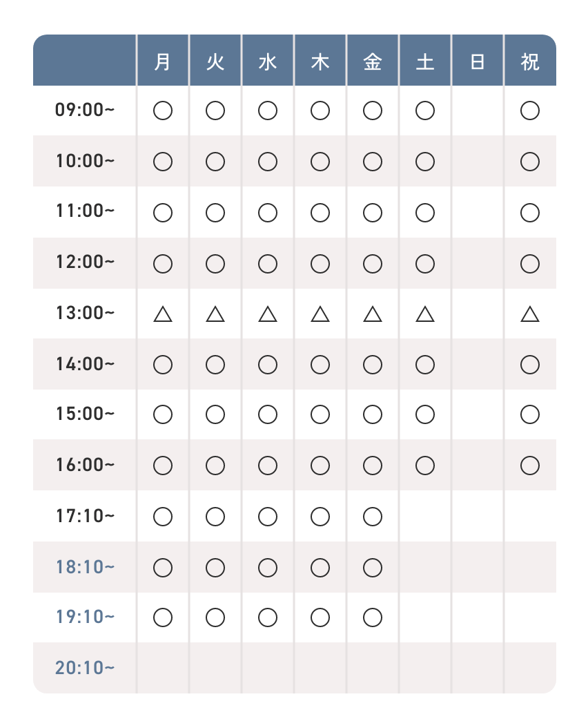This screenshot has height=728, width=588.
Task: Select the 祝 (holiday) column header
Action: pyautogui.click(x=530, y=62)
